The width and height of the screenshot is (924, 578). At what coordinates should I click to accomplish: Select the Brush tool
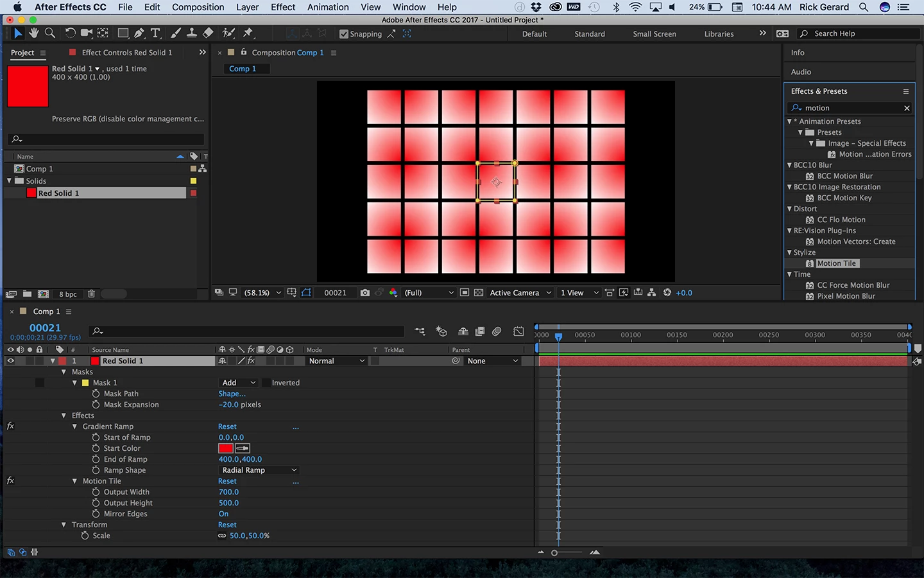click(175, 33)
